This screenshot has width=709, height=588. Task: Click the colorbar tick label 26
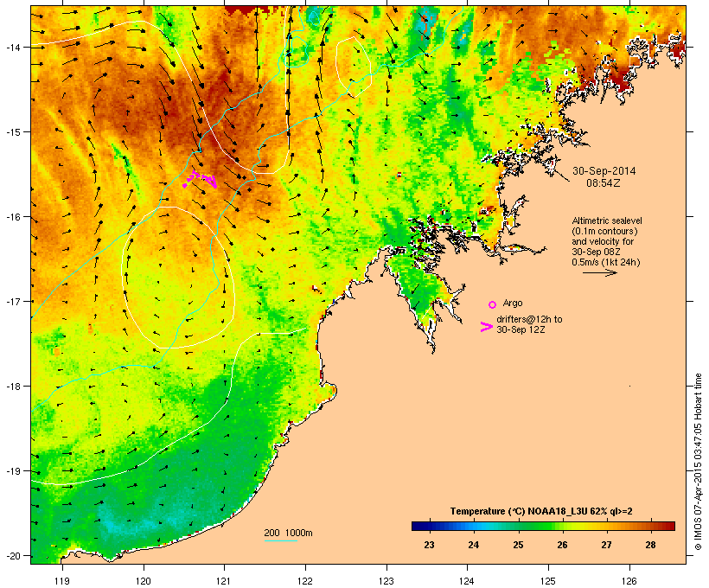(x=562, y=545)
